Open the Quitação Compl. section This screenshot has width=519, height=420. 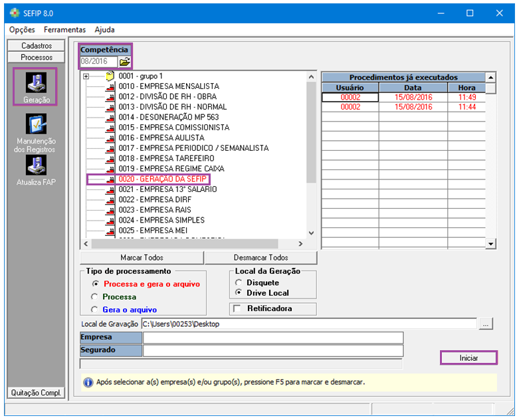pos(36,393)
